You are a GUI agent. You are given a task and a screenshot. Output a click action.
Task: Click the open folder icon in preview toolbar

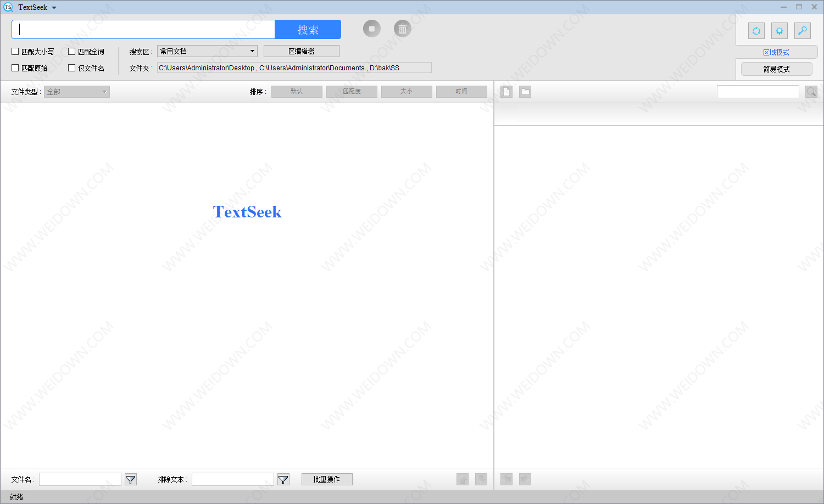(x=525, y=92)
